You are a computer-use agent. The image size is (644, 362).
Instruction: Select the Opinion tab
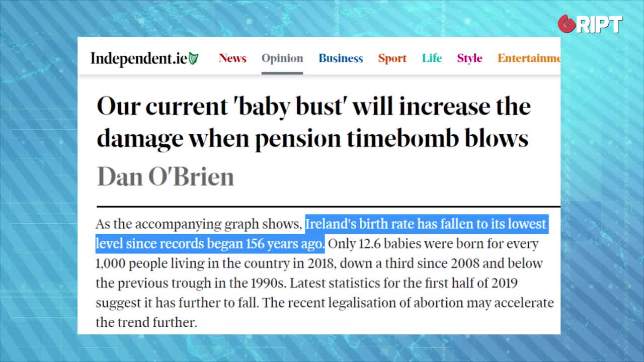[282, 58]
